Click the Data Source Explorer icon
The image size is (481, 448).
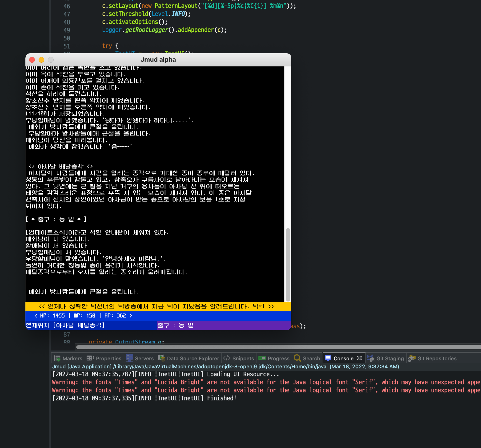161,358
